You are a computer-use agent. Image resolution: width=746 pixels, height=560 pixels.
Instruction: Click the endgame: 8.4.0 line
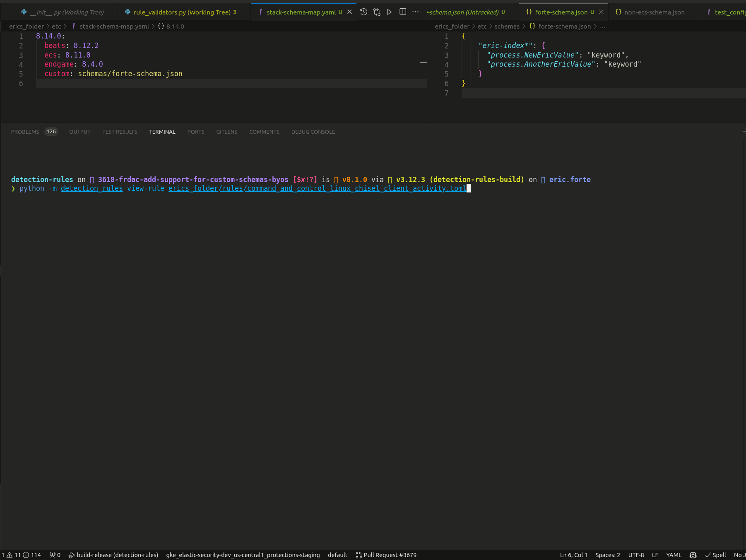73,64
